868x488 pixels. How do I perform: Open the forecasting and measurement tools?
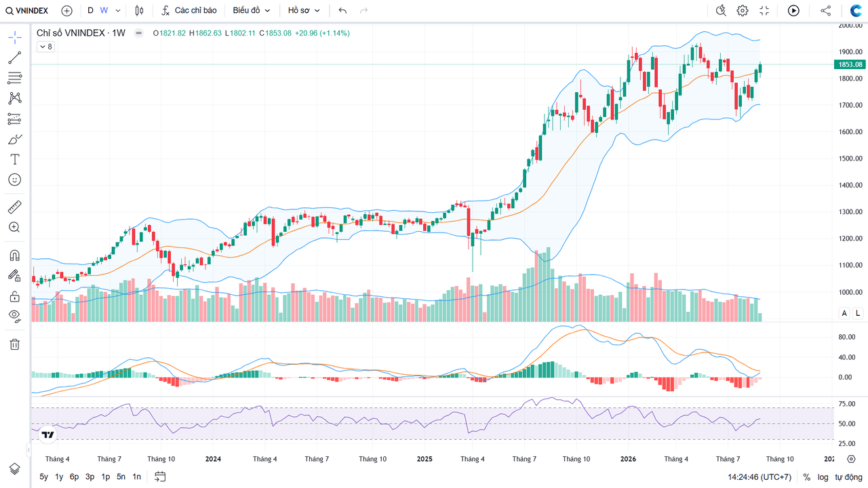tap(14, 119)
